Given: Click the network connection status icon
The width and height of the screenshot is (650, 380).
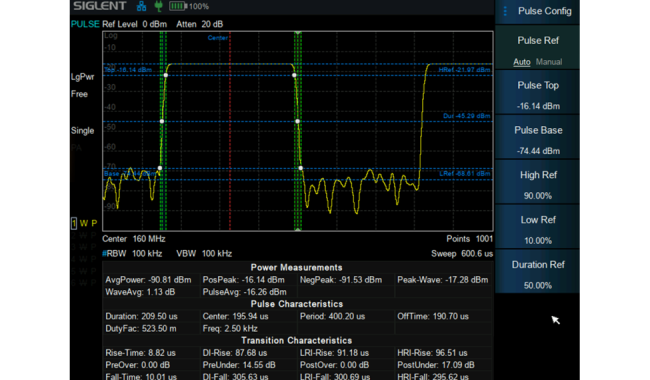Looking at the screenshot, I should click(141, 6).
